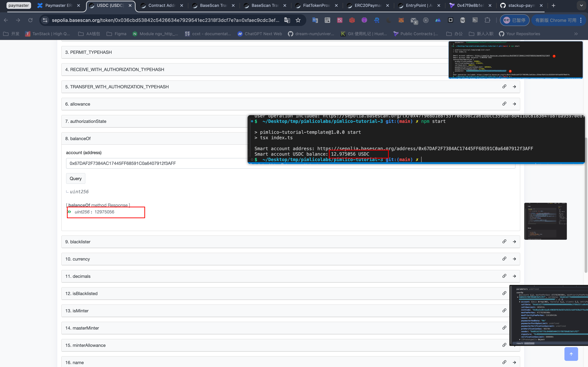The width and height of the screenshot is (588, 367).
Task: Open a new browser tab
Action: (x=553, y=5)
